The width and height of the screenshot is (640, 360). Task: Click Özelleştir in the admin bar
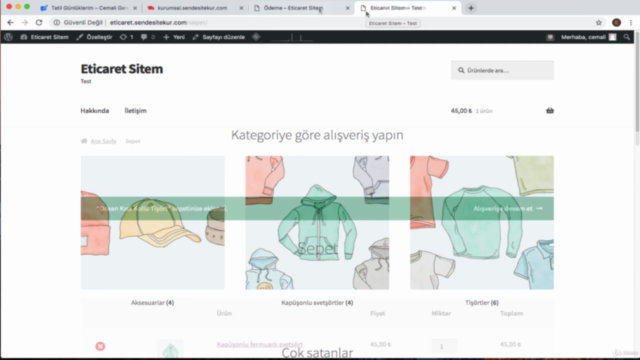[x=94, y=37]
